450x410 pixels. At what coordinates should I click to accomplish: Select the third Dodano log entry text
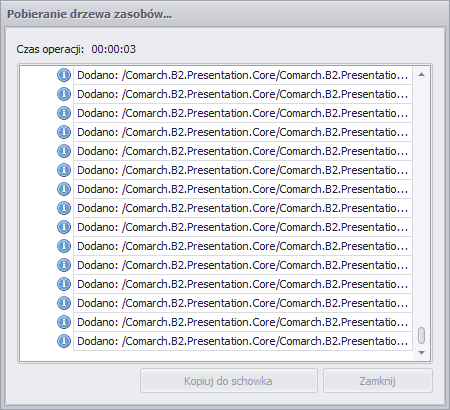click(x=243, y=113)
